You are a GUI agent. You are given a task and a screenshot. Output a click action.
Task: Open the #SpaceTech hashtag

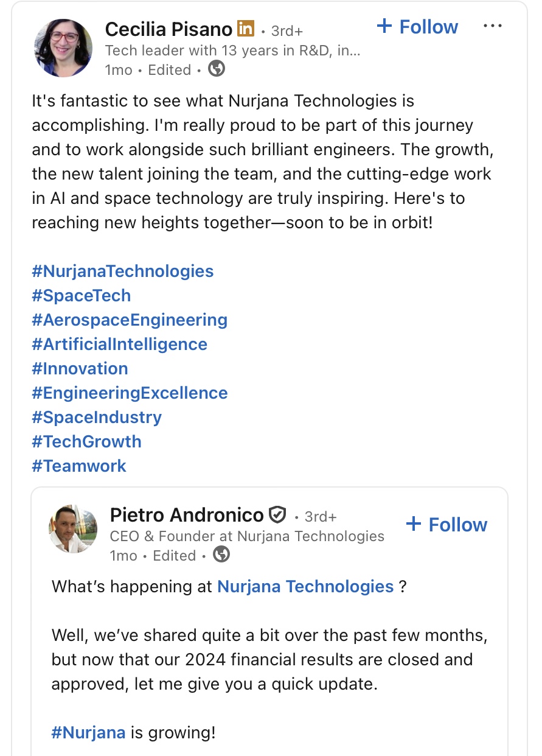tap(82, 295)
